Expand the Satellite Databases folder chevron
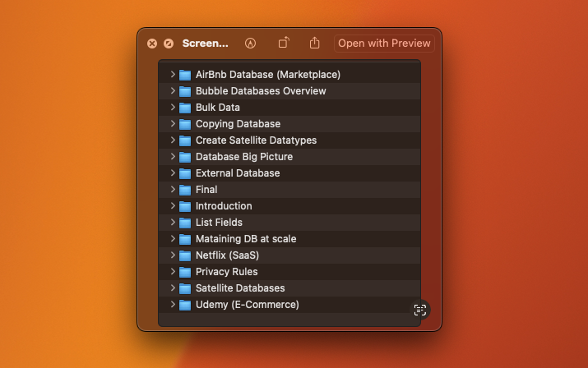This screenshot has width=588, height=368. click(x=173, y=287)
